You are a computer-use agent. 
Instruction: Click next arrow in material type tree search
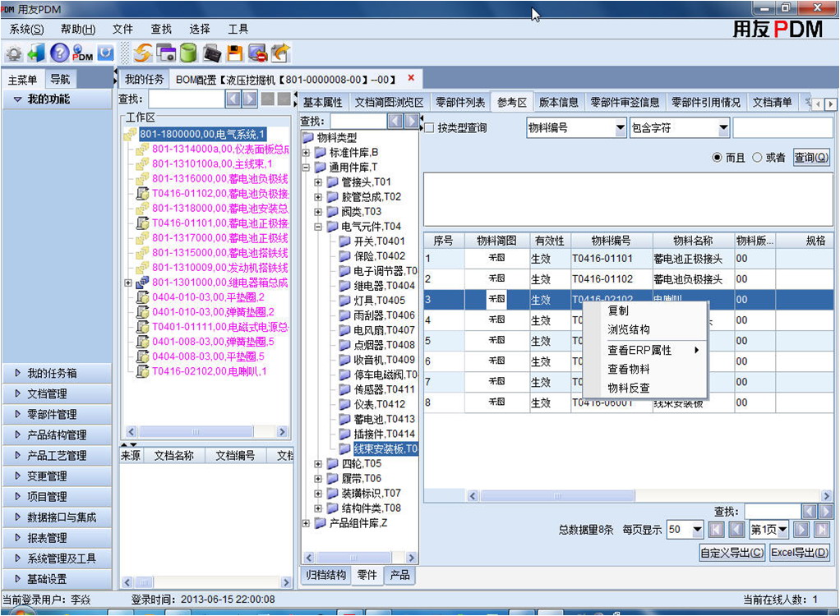[x=412, y=122]
